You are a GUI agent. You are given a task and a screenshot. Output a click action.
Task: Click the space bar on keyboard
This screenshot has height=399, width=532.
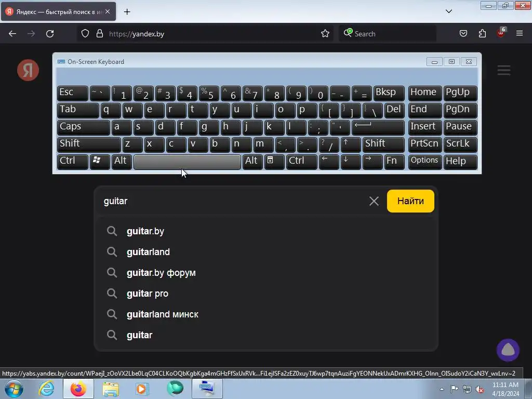(x=187, y=162)
